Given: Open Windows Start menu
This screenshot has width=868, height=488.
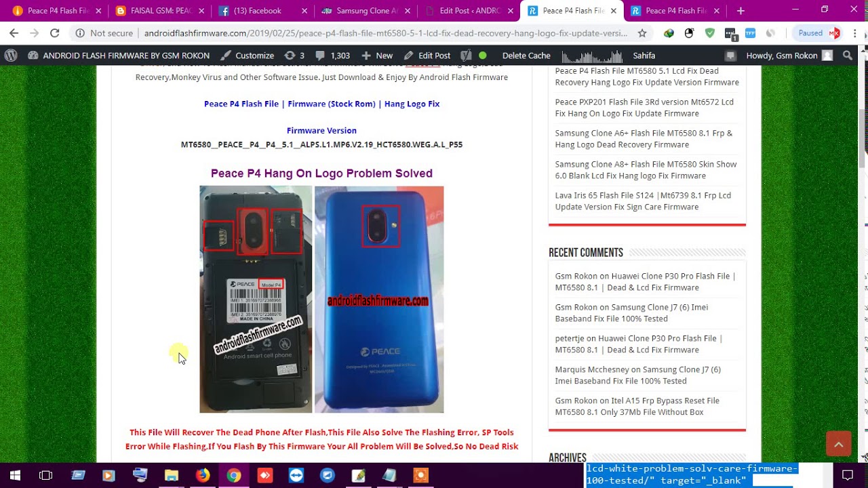Looking at the screenshot, I should click(15, 476).
